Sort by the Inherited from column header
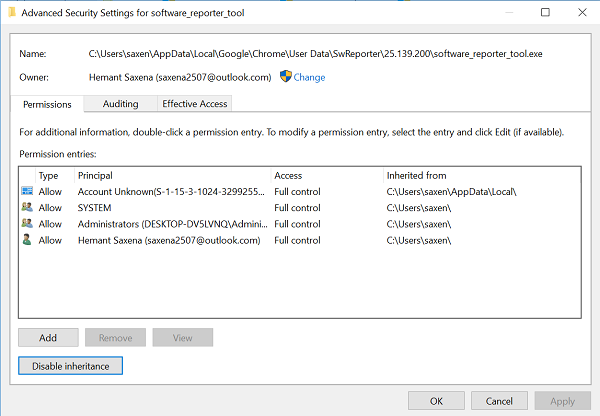The height and width of the screenshot is (416, 600). coord(416,175)
